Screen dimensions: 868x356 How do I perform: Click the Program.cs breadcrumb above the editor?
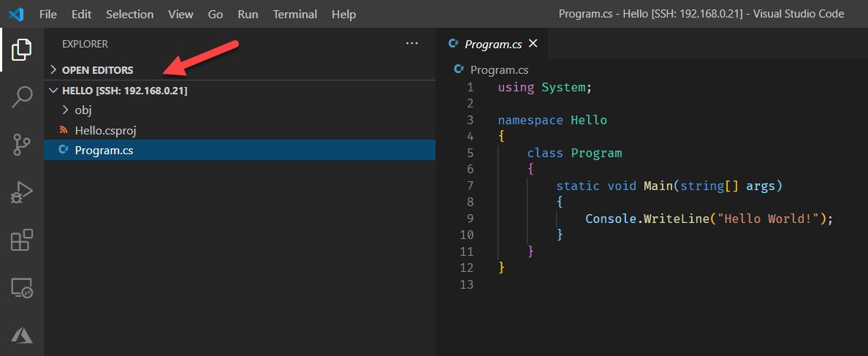[x=499, y=70]
